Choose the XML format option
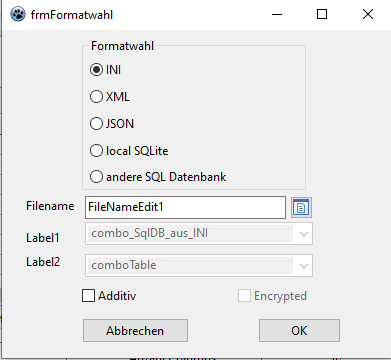This screenshot has height=360, width=391. 96,97
